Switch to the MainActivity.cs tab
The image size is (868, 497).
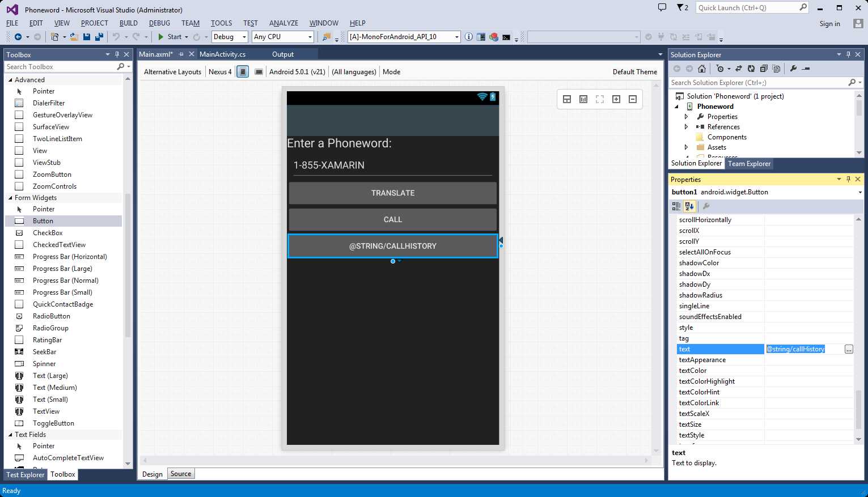pyautogui.click(x=222, y=54)
